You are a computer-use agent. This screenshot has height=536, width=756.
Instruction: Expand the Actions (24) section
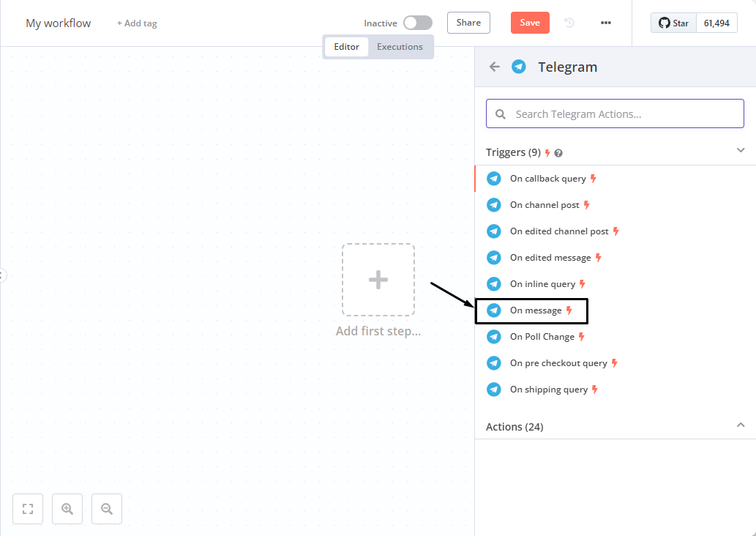click(741, 425)
